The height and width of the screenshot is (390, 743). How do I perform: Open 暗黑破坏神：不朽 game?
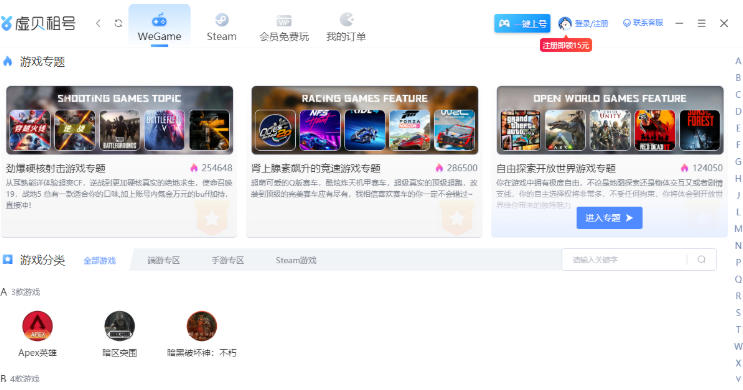(x=201, y=334)
